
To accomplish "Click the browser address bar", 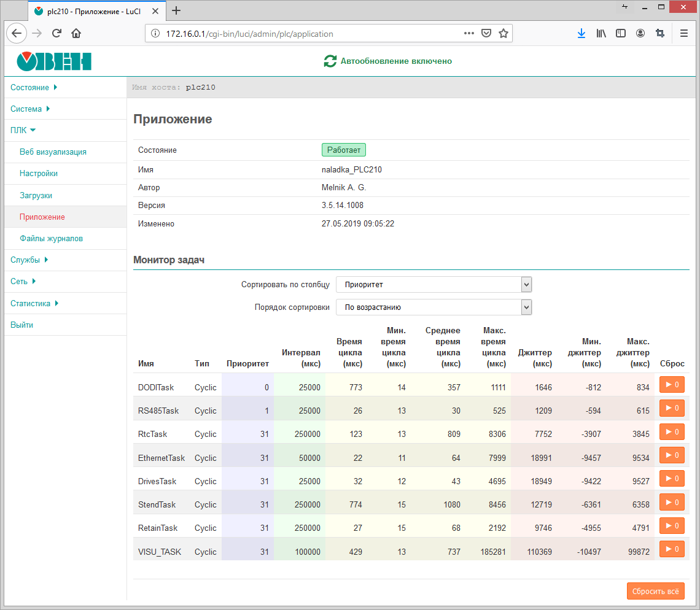I will (x=307, y=34).
